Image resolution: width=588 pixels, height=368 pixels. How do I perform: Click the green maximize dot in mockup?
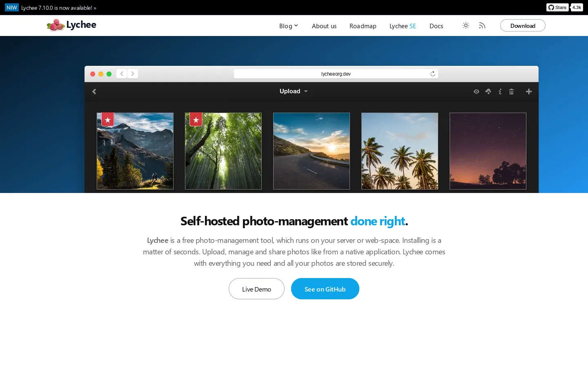[109, 74]
